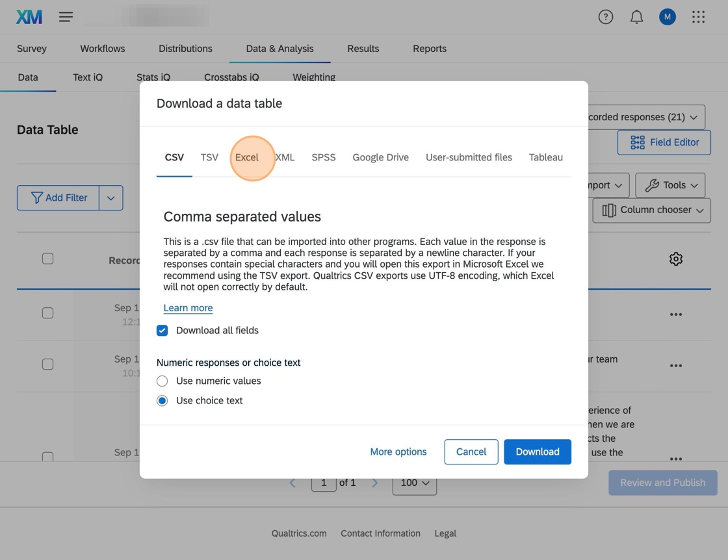Open the Text iQ sub-tab
The image size is (728, 560).
[x=88, y=77]
